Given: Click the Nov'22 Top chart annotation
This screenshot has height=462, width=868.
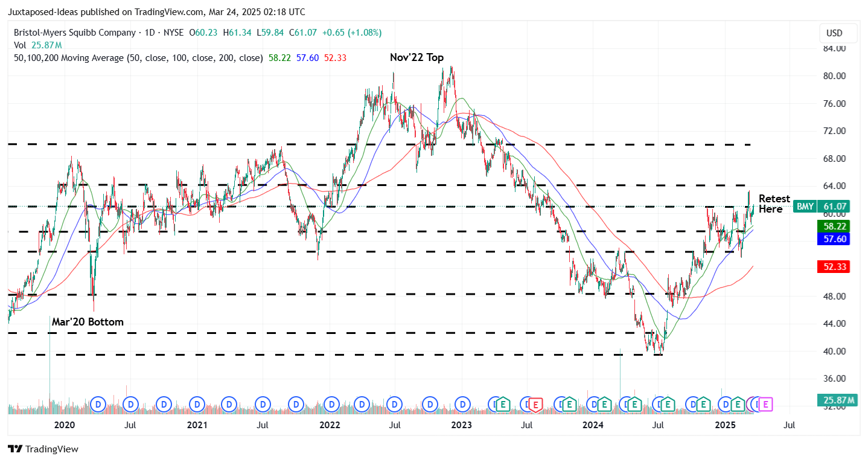Looking at the screenshot, I should coord(416,57).
